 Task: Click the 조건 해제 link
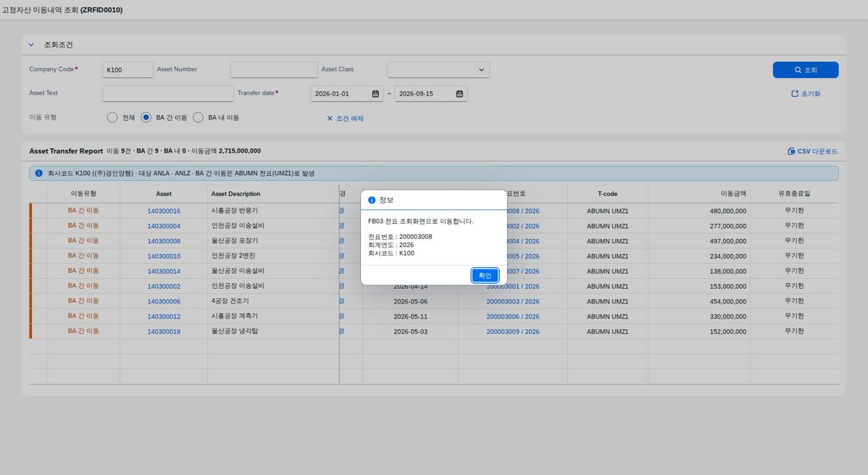[345, 118]
